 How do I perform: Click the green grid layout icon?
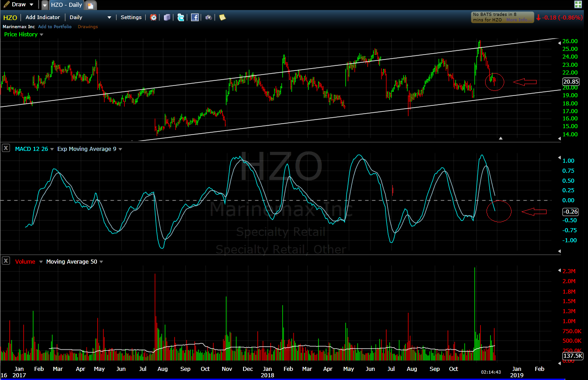tap(578, 5)
